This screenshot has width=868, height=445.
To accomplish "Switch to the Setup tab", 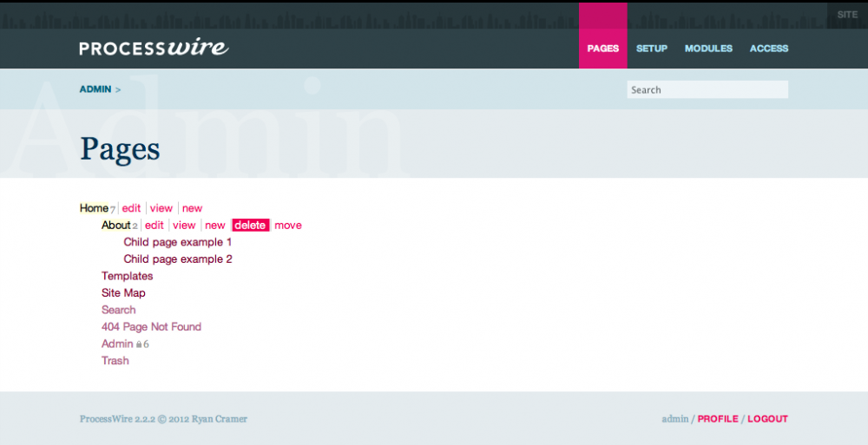I will click(x=651, y=49).
